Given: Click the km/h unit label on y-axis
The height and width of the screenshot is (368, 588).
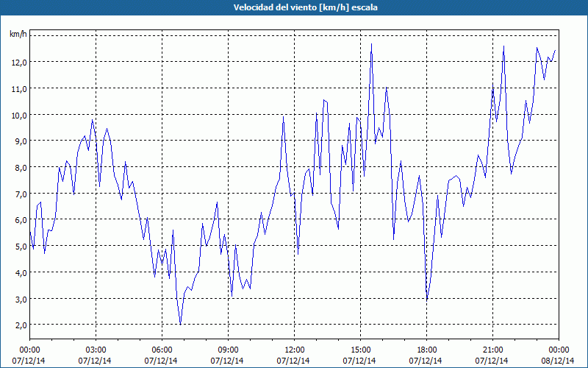Looking at the screenshot, I should (18, 34).
